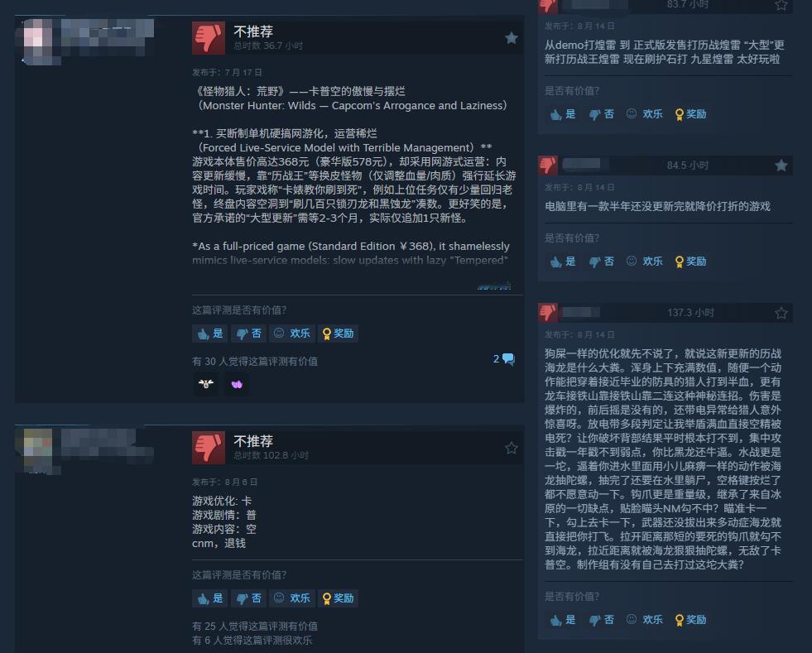Mark the 84.5-hour review as 欢乐

coord(645,261)
